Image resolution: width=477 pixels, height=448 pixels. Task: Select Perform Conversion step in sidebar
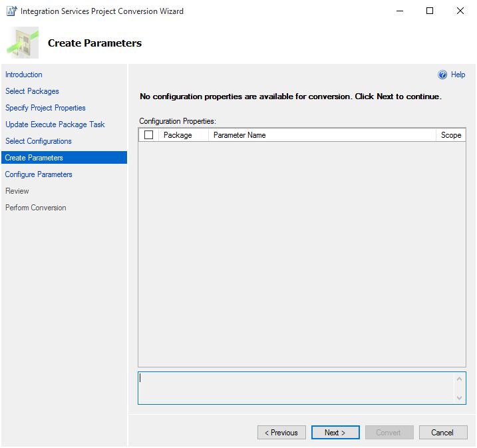[36, 208]
